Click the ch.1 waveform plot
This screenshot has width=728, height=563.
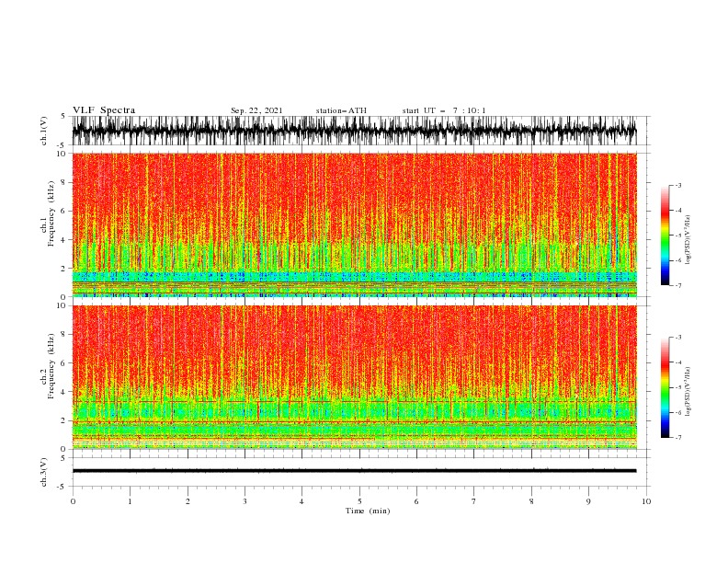pos(355,131)
